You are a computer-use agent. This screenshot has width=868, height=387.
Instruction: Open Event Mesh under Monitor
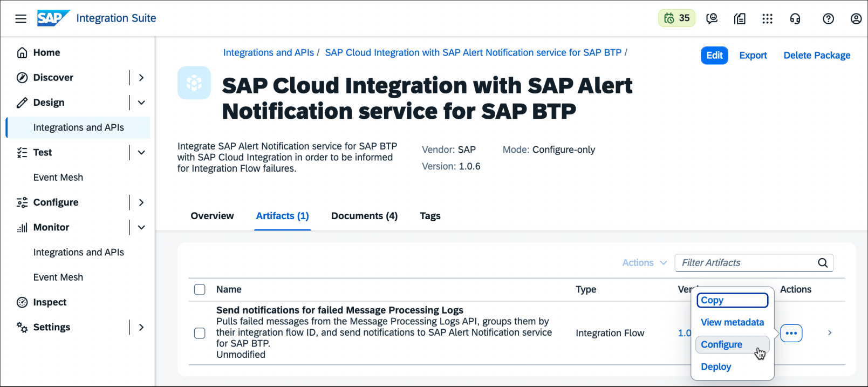coord(58,277)
